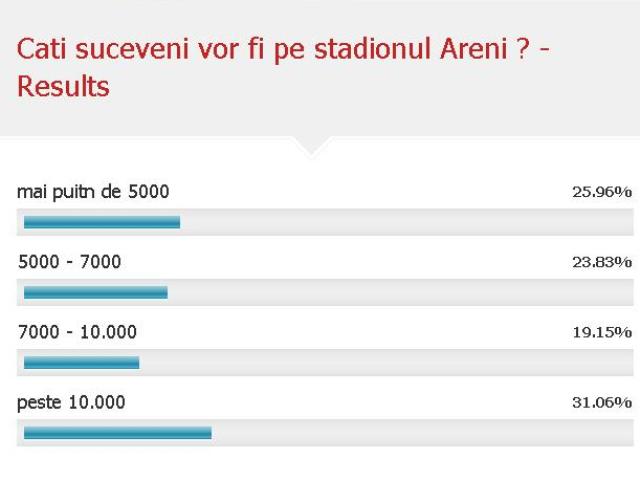Select the "5000 - 7000" option label
Screen dimensions: 640x480
click(x=70, y=262)
